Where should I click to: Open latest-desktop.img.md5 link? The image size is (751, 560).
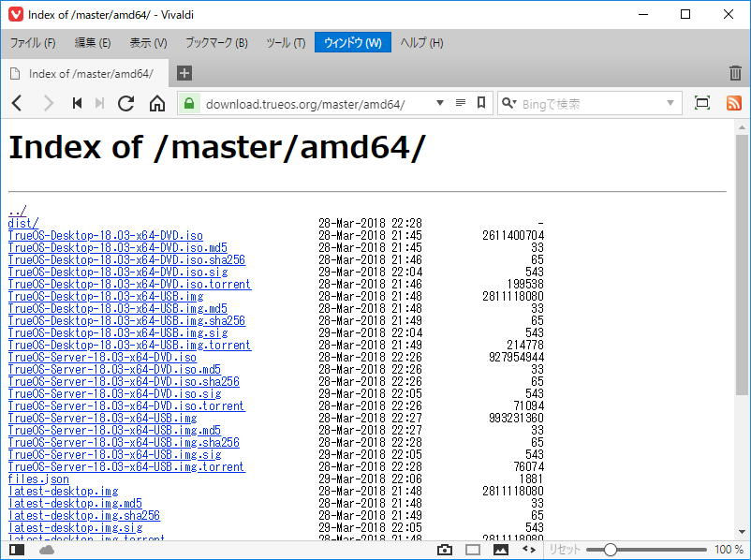click(75, 504)
